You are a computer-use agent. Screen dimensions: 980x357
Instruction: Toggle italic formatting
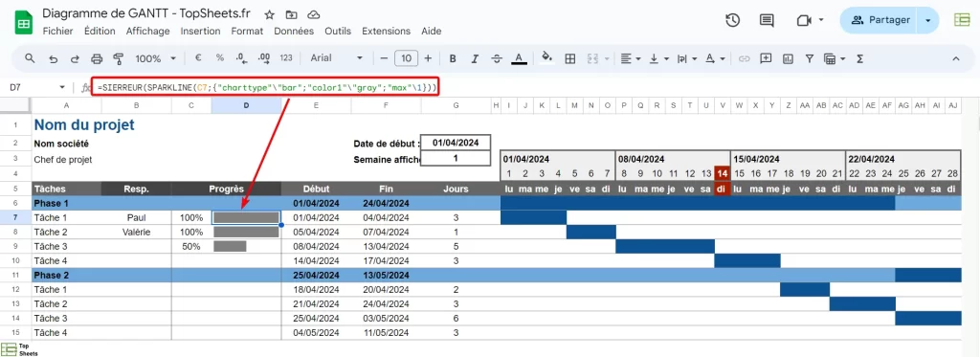(x=475, y=58)
